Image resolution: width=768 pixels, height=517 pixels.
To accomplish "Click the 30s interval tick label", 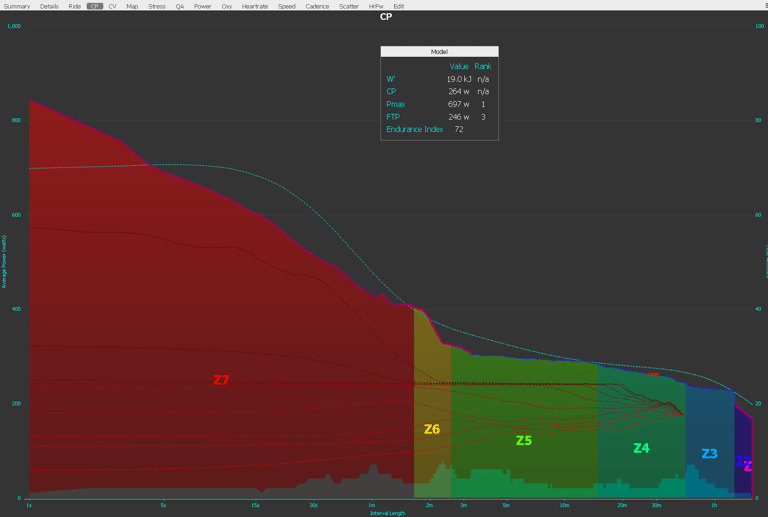I will point(313,505).
